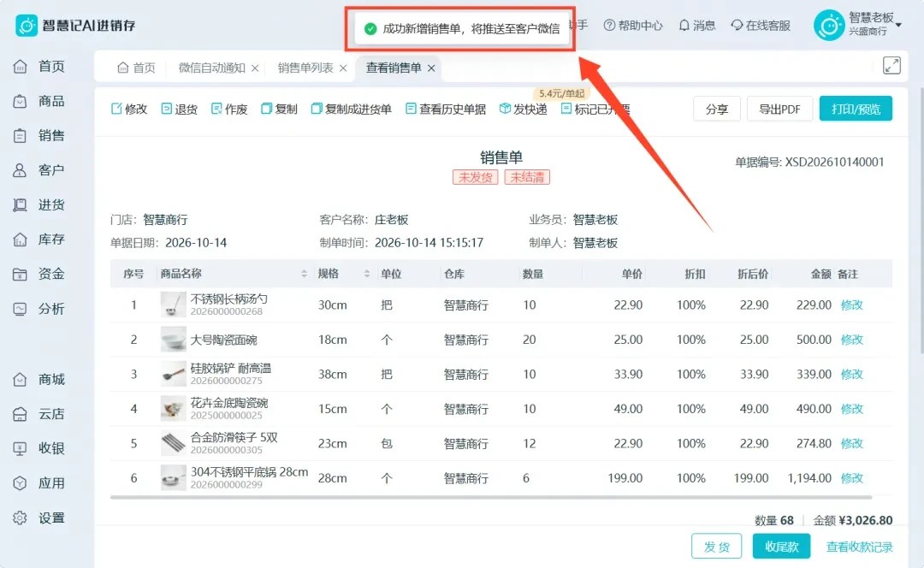The image size is (924, 568).
Task: Open the 合金防滑筷子 product thumbnail
Action: (173, 443)
